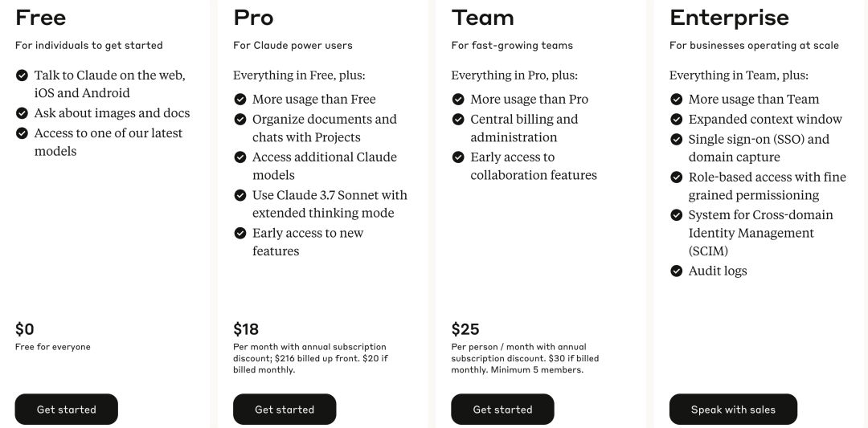Click the checkmark beside 'Single sign-on (SSO)'
This screenshot has height=428, width=868.
click(x=676, y=140)
